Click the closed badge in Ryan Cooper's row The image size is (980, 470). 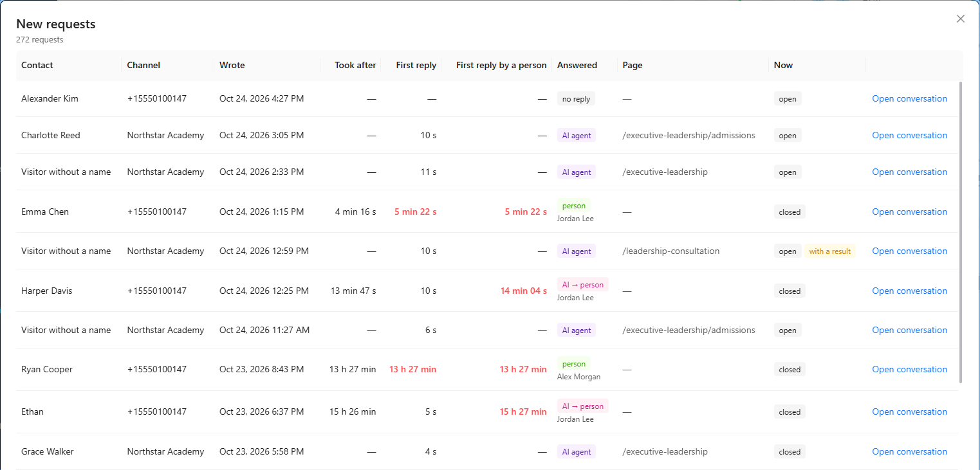pyautogui.click(x=790, y=370)
